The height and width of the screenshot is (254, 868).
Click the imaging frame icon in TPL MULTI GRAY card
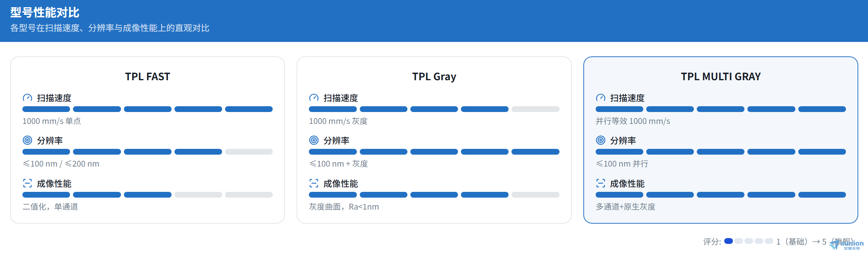pos(601,183)
